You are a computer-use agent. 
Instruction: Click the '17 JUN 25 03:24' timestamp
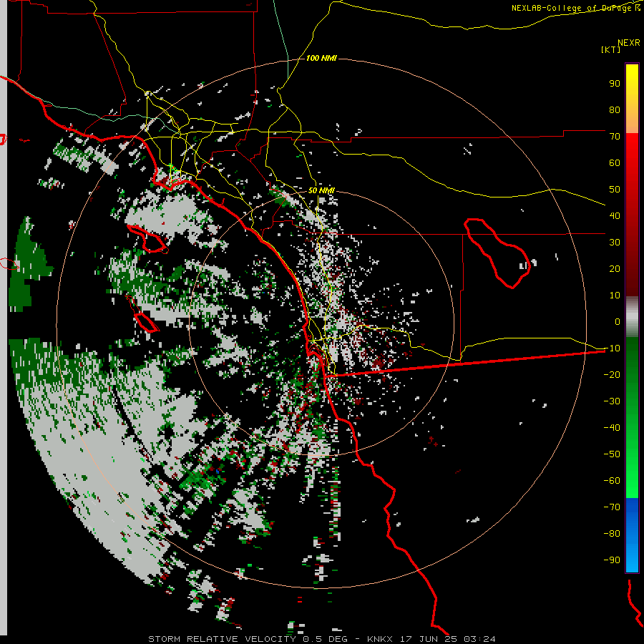point(448,639)
